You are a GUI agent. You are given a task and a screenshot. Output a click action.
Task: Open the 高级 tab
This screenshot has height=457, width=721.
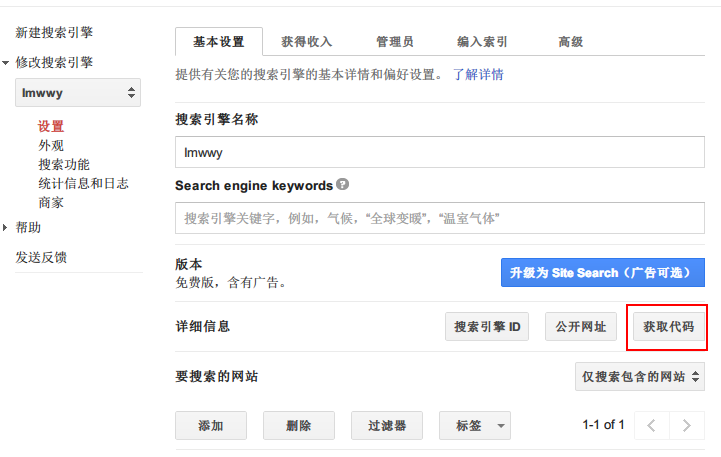coord(571,42)
